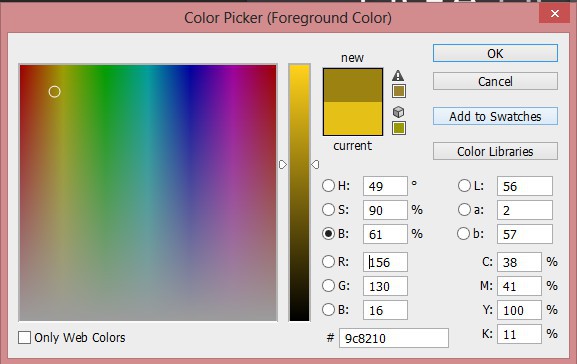Confirm color with the OK button
This screenshot has width=577, height=364.
coord(495,53)
